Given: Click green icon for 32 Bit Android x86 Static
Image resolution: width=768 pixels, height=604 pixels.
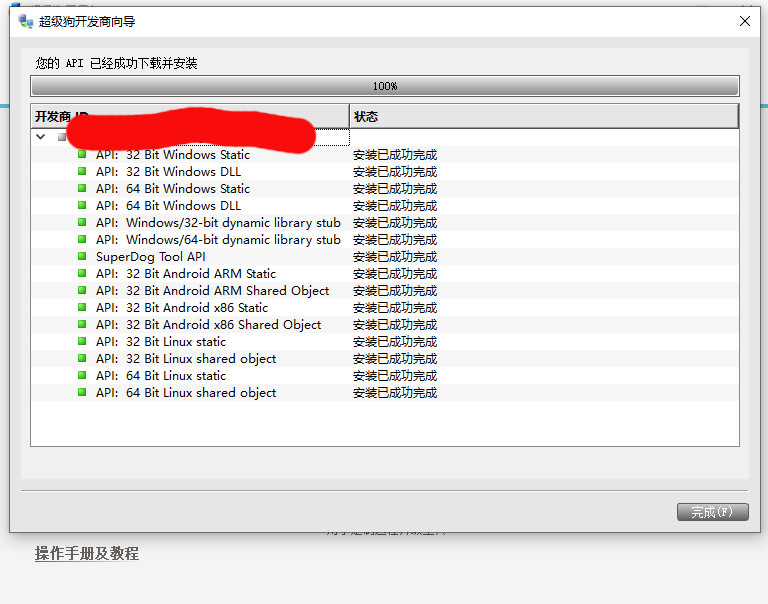Looking at the screenshot, I should point(82,307).
